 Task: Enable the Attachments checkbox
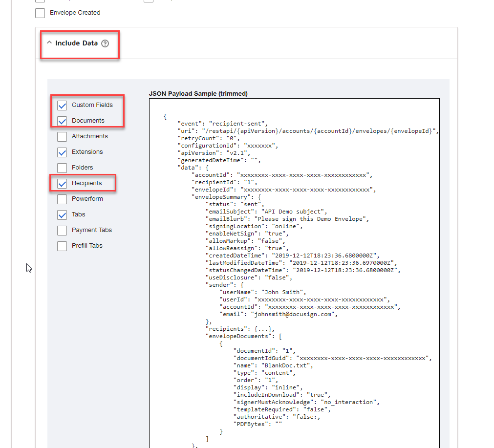coord(62,136)
